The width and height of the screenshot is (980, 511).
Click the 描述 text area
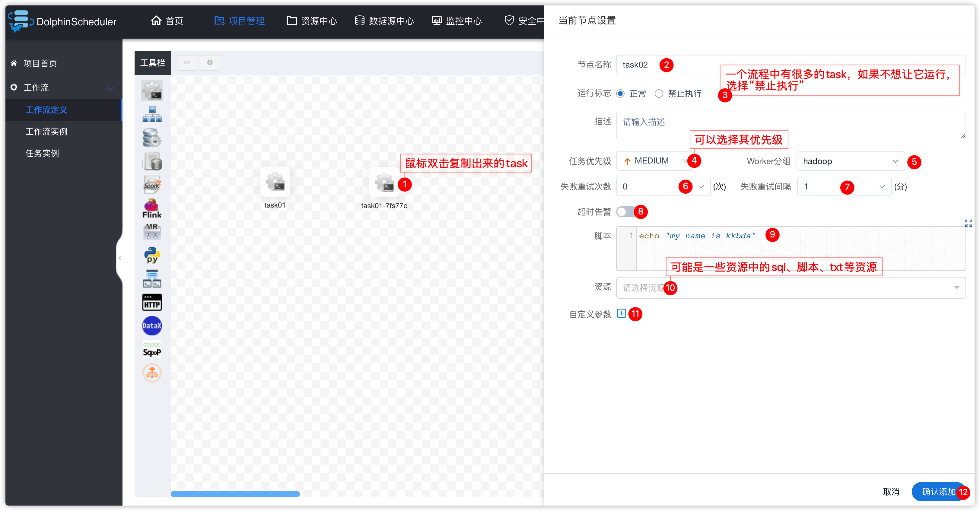pos(791,125)
